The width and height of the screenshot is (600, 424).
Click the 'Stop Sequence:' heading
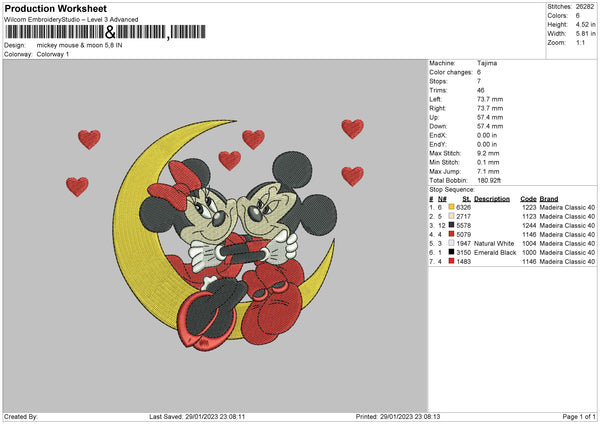[452, 190]
